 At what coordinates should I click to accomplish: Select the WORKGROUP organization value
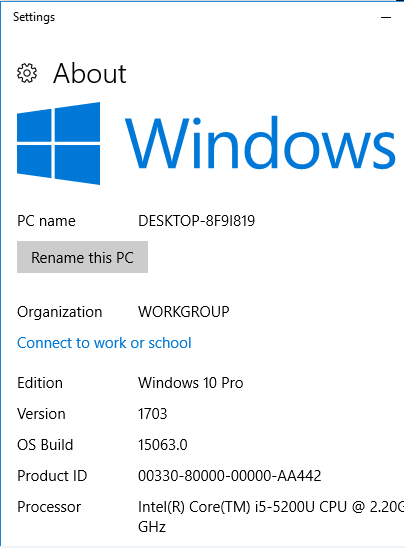point(184,312)
